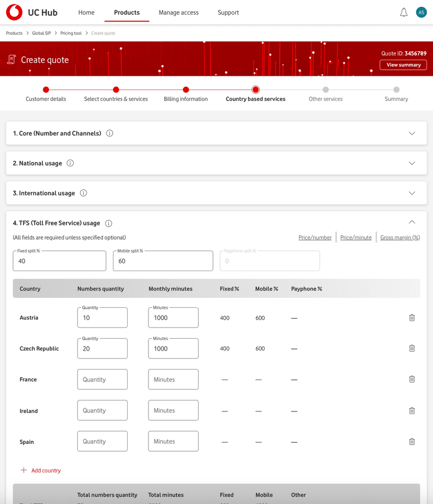This screenshot has height=504, width=433.
Task: Open the Support menu
Action: 228,13
